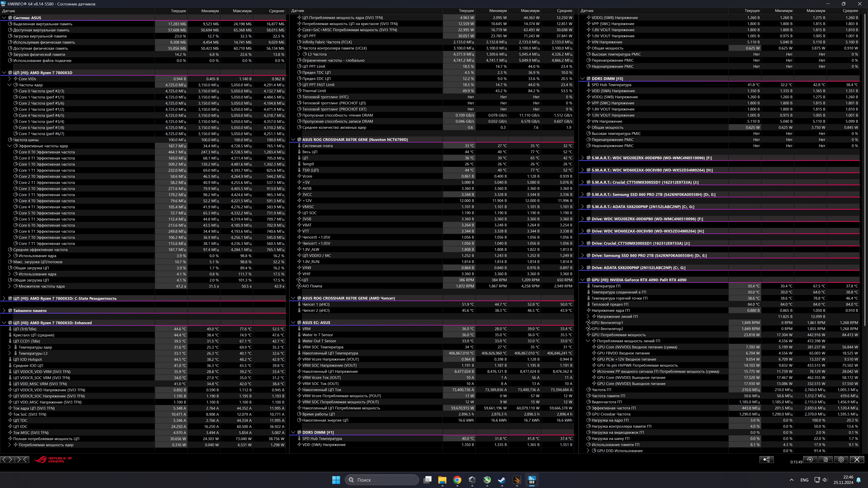
Task: Expand S.M.A.R.T. Samsung SSD 860 PRO group
Action: click(582, 195)
